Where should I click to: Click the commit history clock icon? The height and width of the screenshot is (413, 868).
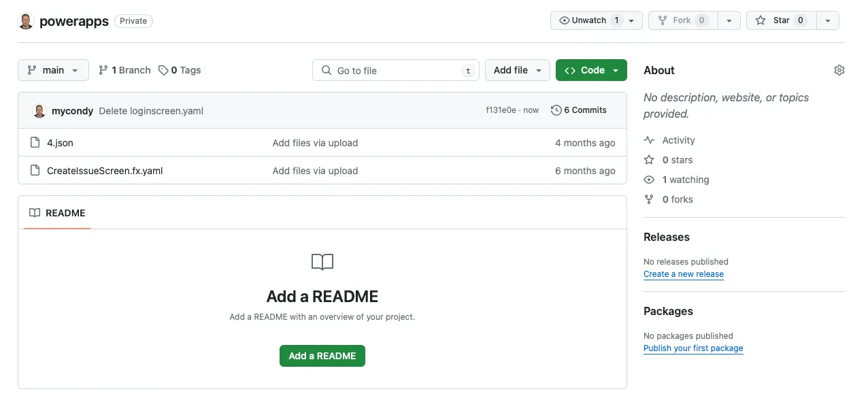tap(556, 110)
